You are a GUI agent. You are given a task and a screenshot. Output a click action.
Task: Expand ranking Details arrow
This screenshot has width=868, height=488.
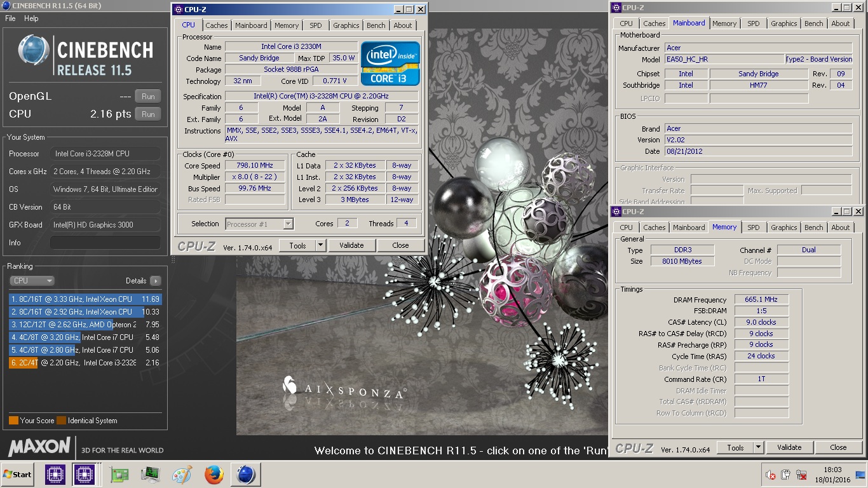(x=156, y=281)
